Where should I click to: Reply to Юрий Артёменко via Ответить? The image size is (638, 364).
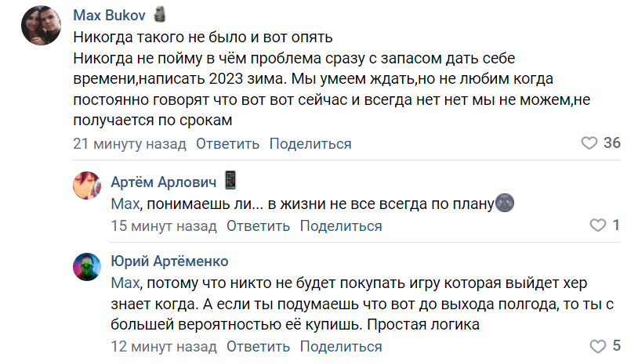tap(258, 347)
